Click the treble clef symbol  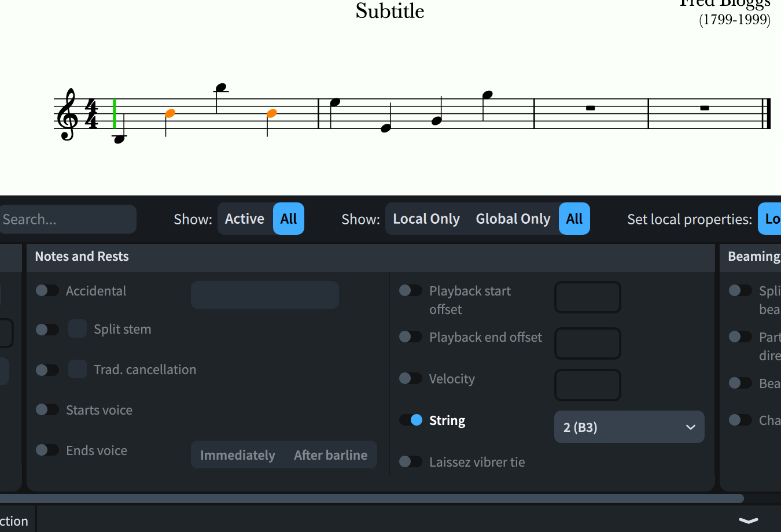coord(67,114)
